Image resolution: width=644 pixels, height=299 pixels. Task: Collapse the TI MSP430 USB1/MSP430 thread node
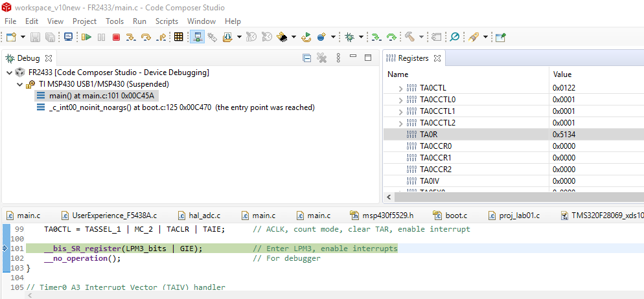pyautogui.click(x=19, y=85)
